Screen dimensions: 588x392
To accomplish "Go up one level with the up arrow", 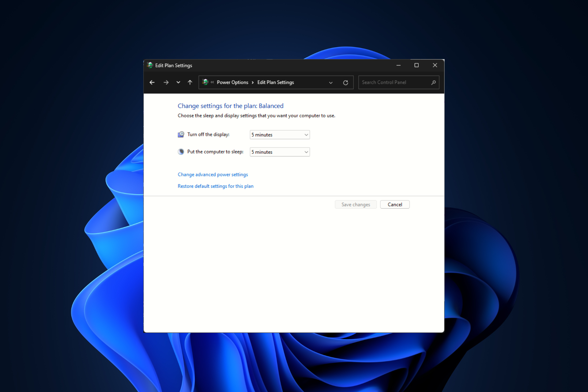I will click(190, 82).
